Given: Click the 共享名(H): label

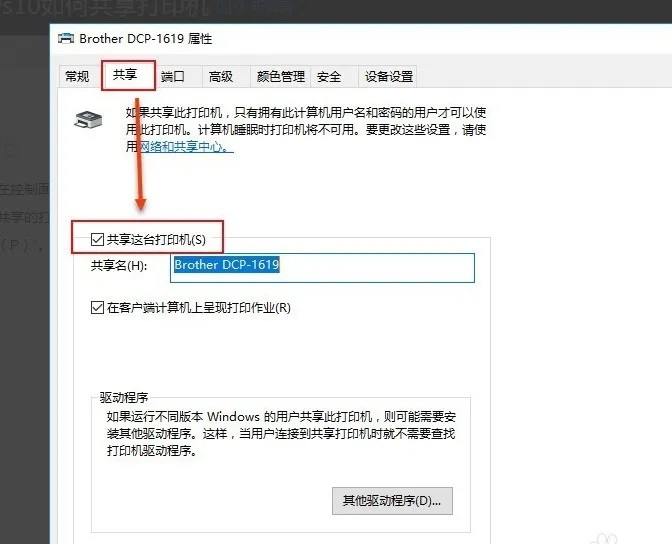Looking at the screenshot, I should click(x=119, y=266).
